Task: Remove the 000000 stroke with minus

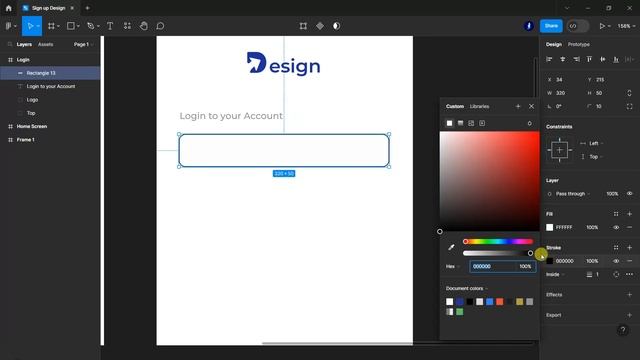Action: 629,261
